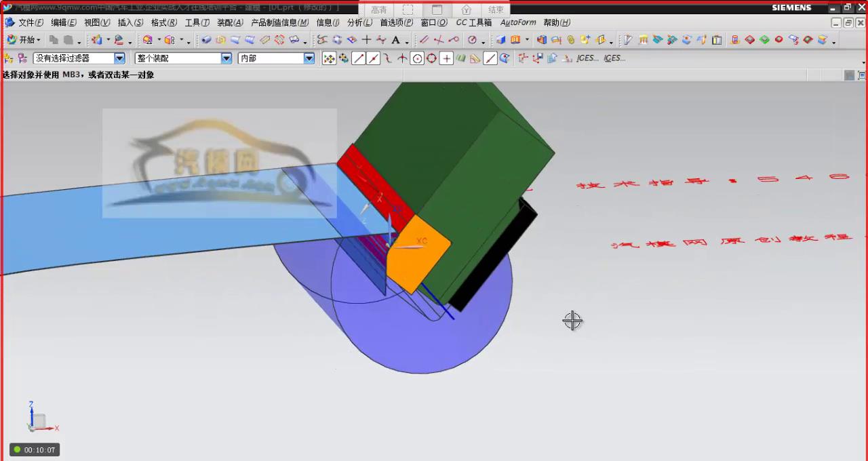Open the 文件(F) menu
This screenshot has height=461, width=868.
[x=31, y=22]
